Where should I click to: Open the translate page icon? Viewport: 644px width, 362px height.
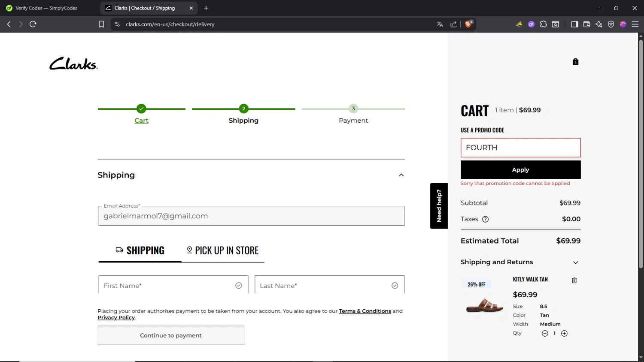tap(440, 24)
